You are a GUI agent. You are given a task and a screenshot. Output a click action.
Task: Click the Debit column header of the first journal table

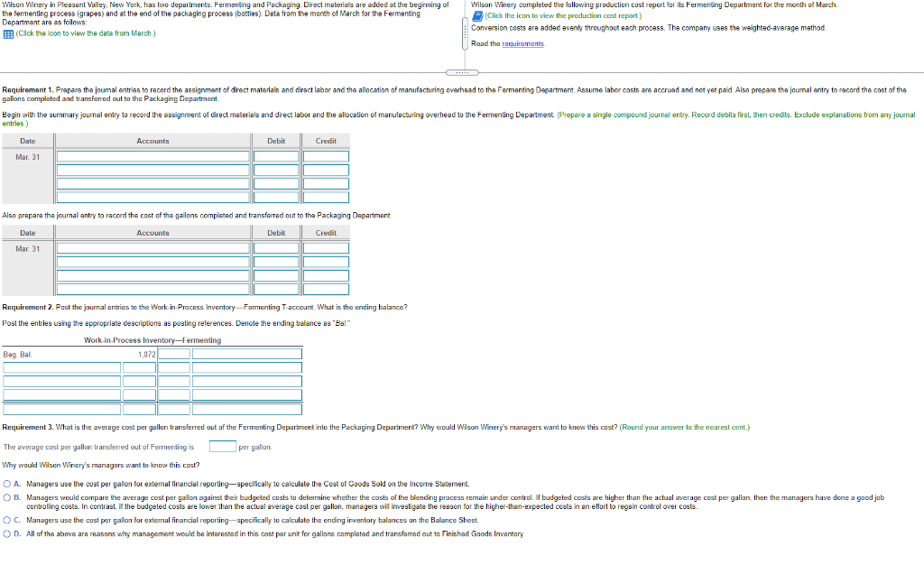(276, 141)
